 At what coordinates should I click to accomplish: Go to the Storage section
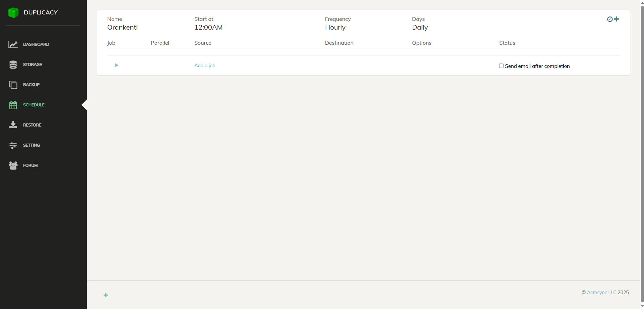coord(32,65)
